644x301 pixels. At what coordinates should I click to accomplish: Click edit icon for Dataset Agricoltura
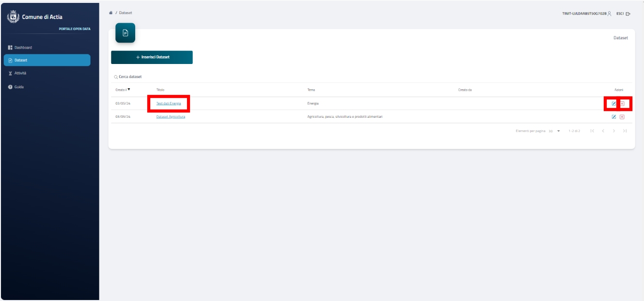click(614, 117)
